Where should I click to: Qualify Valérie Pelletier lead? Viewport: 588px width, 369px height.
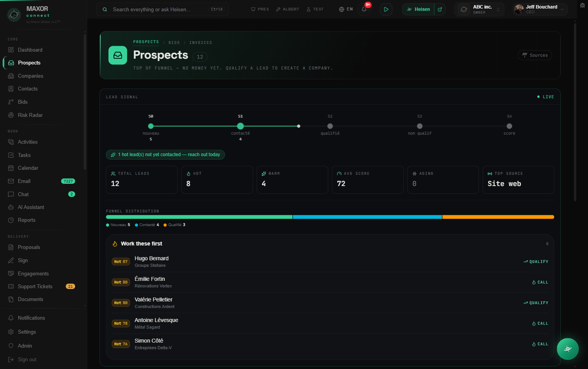(x=536, y=303)
